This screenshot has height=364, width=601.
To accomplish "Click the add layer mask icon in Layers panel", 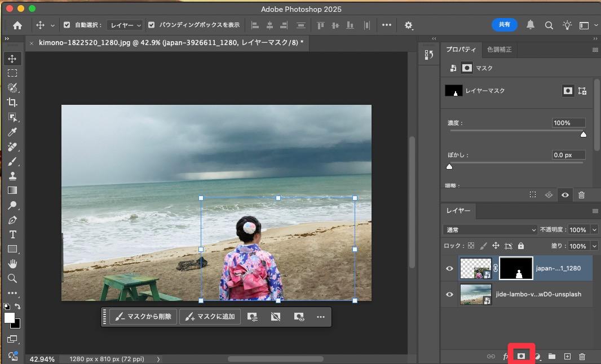I will point(521,356).
